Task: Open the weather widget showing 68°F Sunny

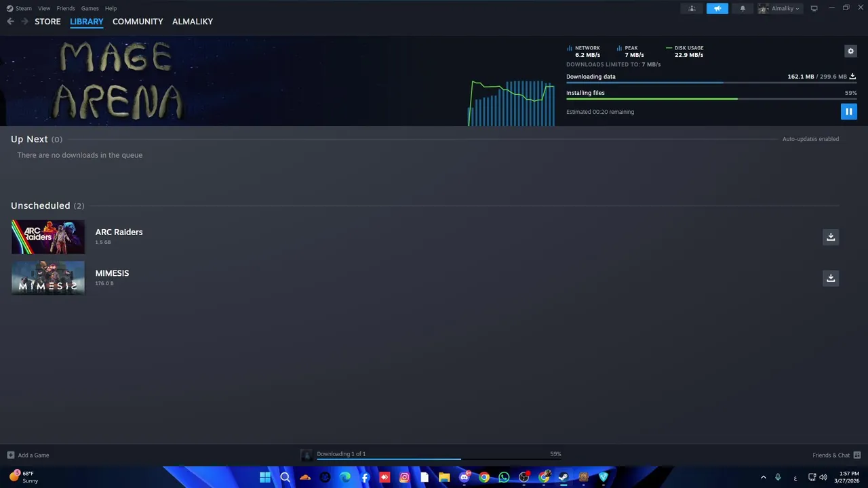Action: pos(23,477)
